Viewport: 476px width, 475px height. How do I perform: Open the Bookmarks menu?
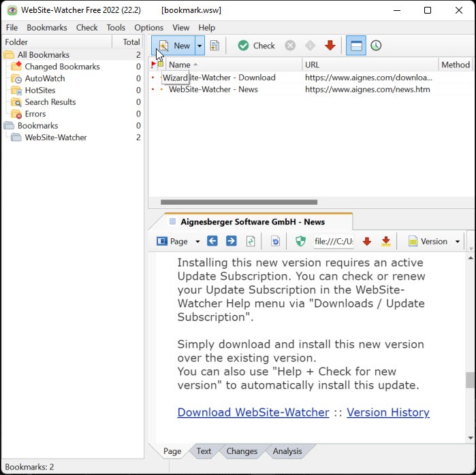pyautogui.click(x=47, y=28)
